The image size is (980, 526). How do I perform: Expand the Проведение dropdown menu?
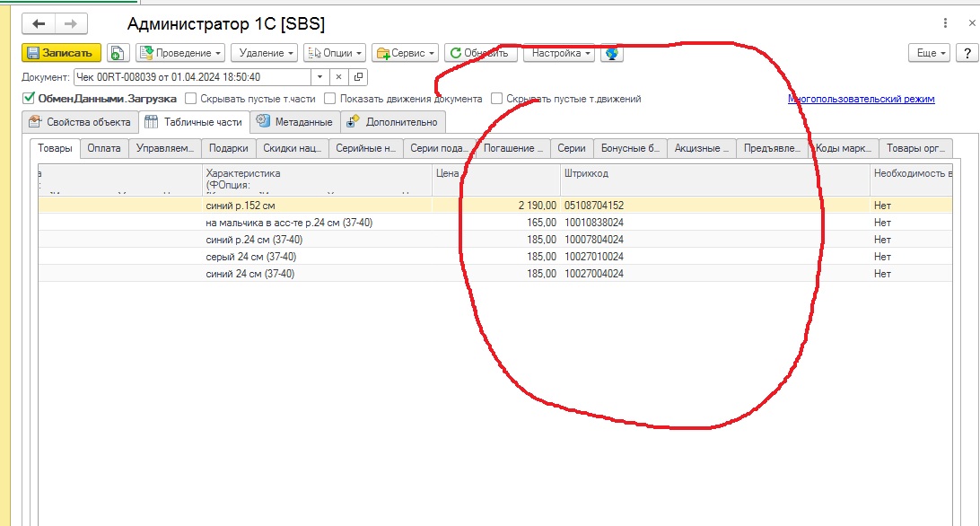coord(179,53)
